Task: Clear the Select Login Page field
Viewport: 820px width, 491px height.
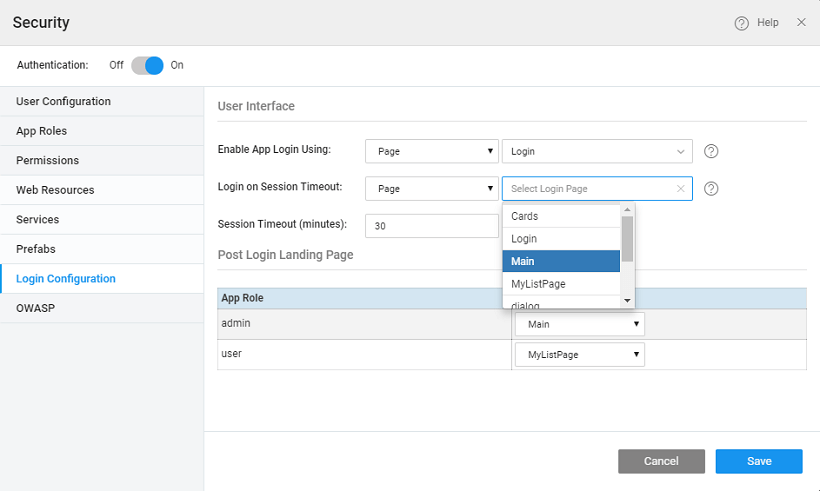Action: pyautogui.click(x=680, y=189)
